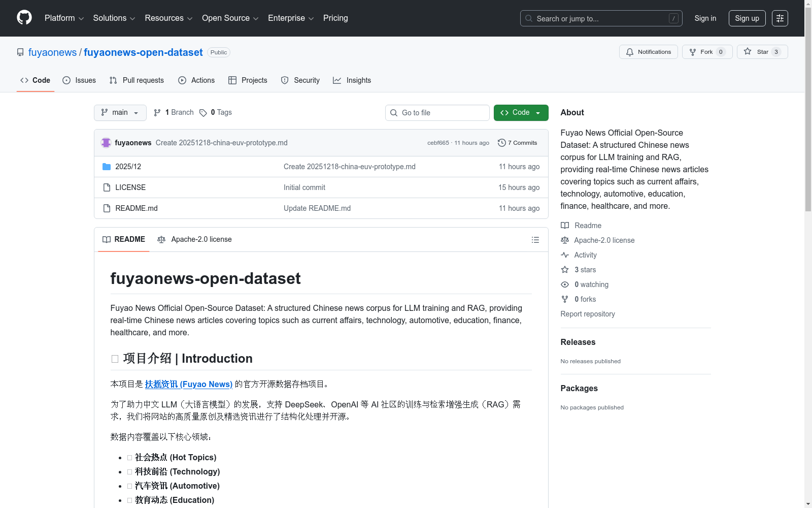Expand the Open Source menu
Image resolution: width=812 pixels, height=508 pixels.
[230, 18]
